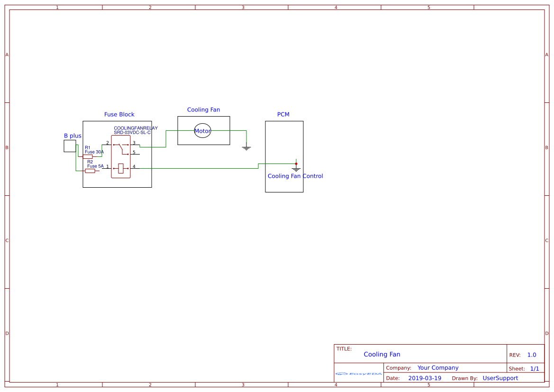Select the B plus connector symbol
Image resolution: width=554 pixels, height=392 pixels.
[69, 146]
